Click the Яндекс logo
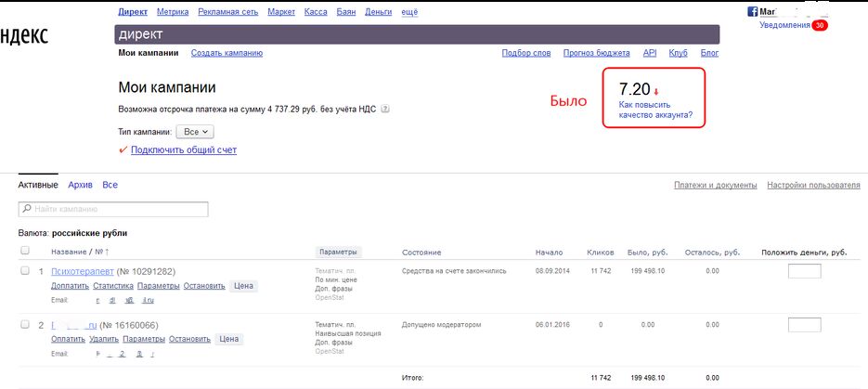The width and height of the screenshot is (868, 389). (24, 35)
